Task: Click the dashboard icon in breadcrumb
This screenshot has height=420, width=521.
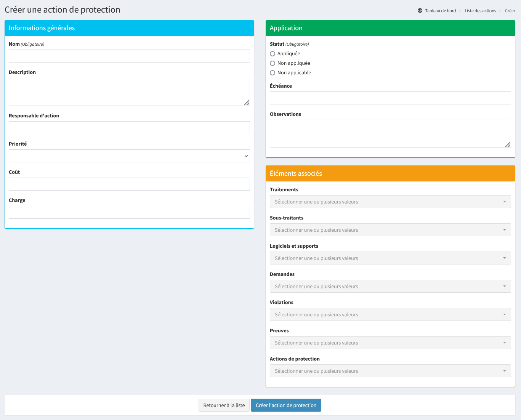Action: click(x=420, y=11)
